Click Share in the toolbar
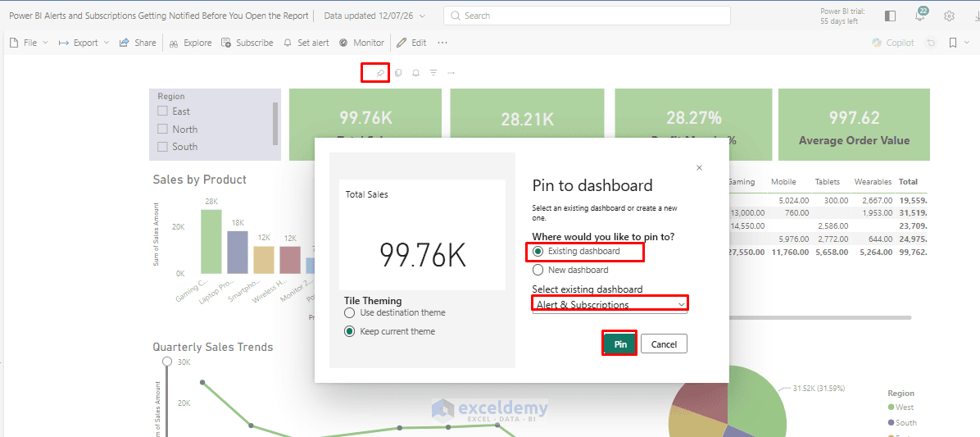The height and width of the screenshot is (437, 980). click(138, 43)
